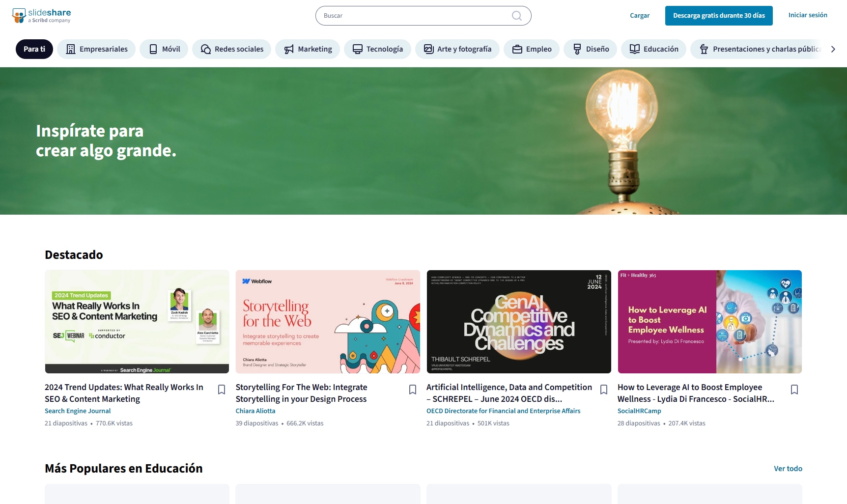
Task: Click the open book icon beside Educación
Action: tap(635, 49)
